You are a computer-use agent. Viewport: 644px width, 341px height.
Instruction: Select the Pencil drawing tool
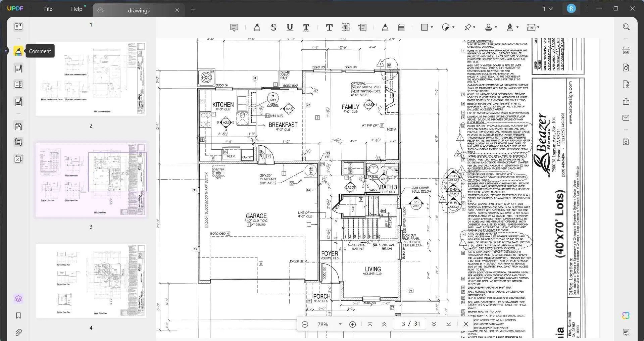tap(385, 28)
